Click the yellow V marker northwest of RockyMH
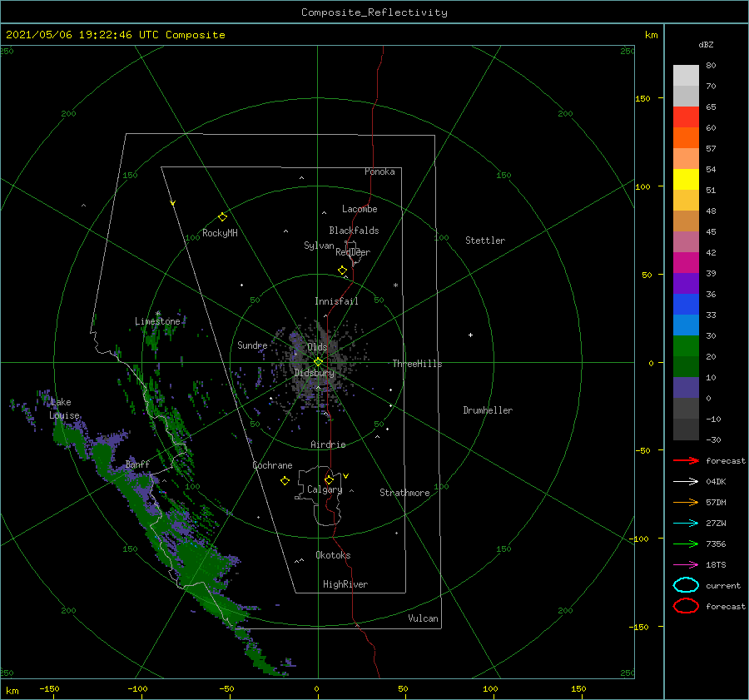The width and height of the screenshot is (749, 700). coord(173,203)
